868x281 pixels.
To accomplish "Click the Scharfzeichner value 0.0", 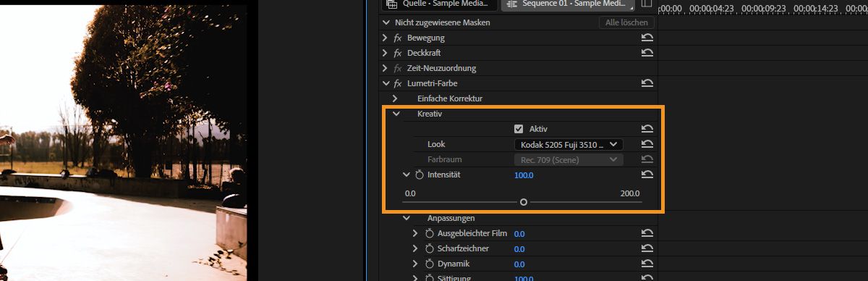I will pos(519,249).
